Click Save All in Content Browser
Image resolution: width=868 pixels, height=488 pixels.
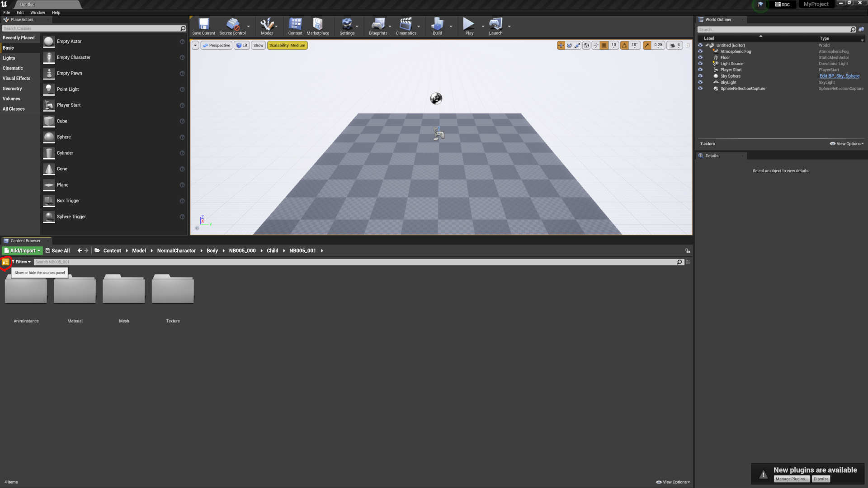(57, 250)
